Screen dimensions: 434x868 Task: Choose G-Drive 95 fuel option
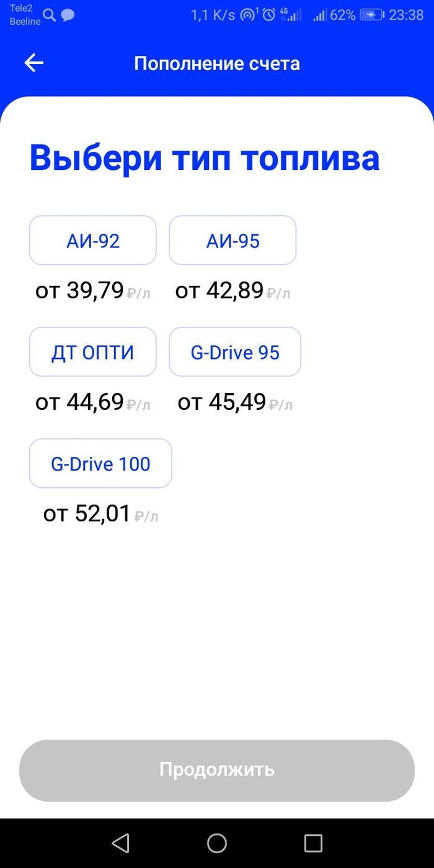[235, 352]
